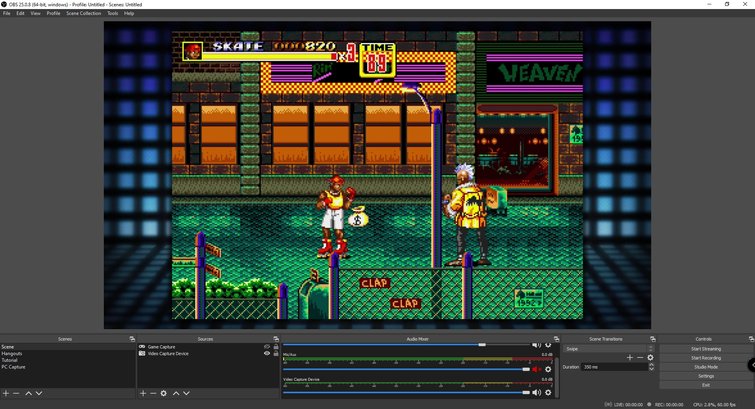Click the CPU usage status text
This screenshot has width=755, height=409.
(714, 405)
